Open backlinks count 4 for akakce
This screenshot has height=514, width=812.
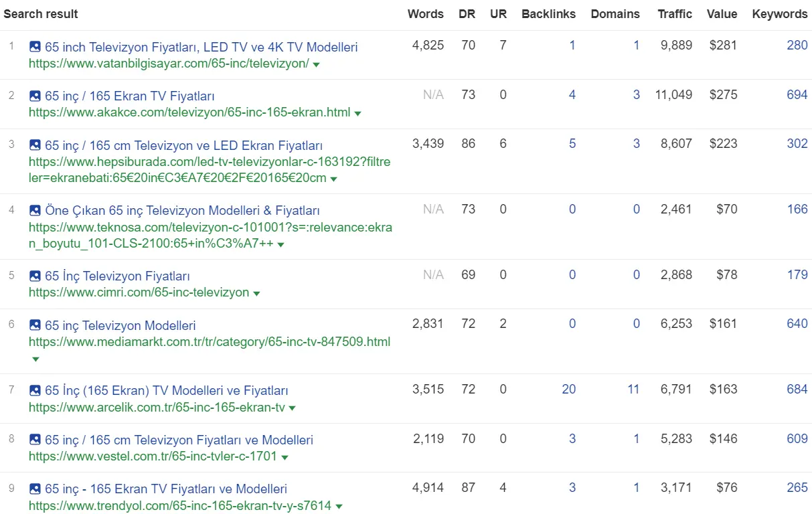coord(572,95)
